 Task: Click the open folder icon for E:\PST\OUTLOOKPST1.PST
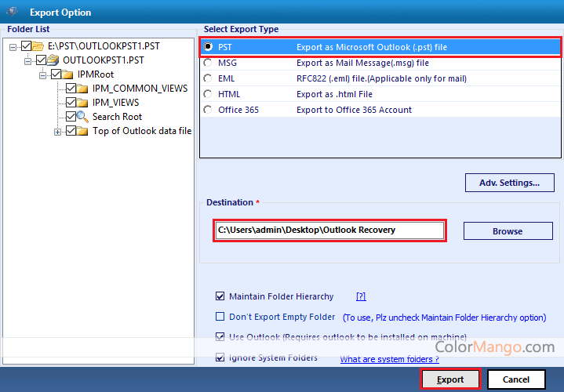pos(38,46)
